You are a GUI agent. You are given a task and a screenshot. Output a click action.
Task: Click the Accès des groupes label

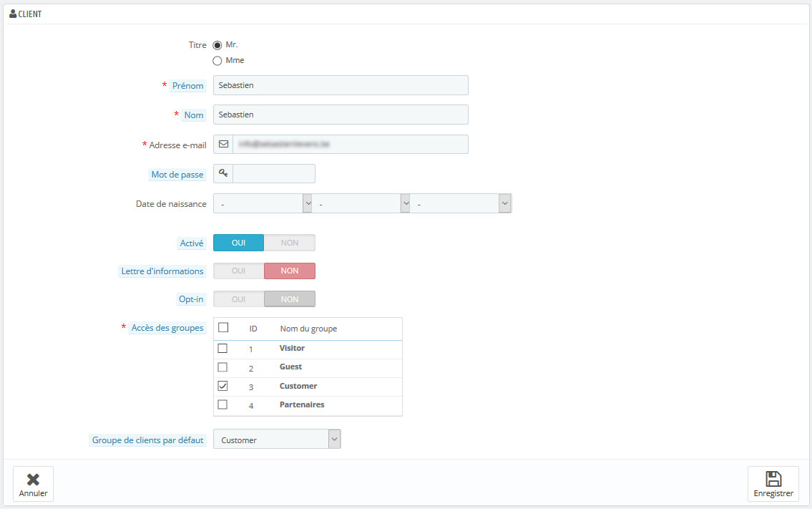pyautogui.click(x=167, y=328)
